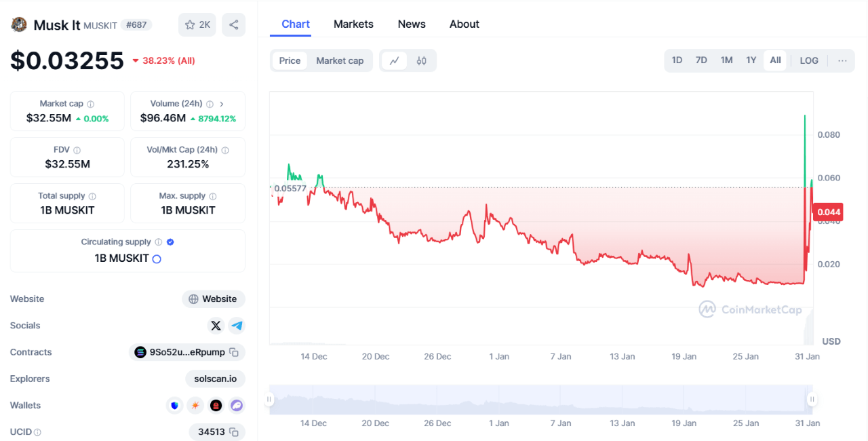Image resolution: width=868 pixels, height=441 pixels.
Task: Select the line chart icon
Action: tap(395, 60)
